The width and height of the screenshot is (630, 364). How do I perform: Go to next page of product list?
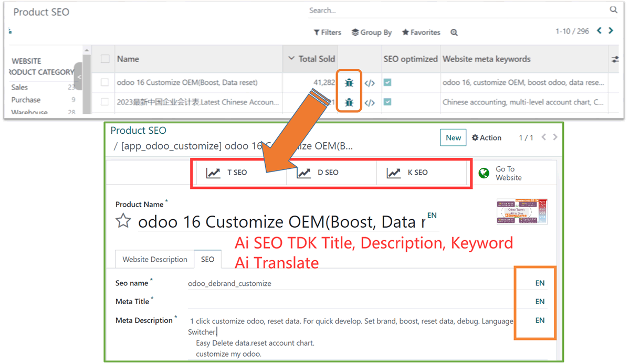[x=611, y=31]
